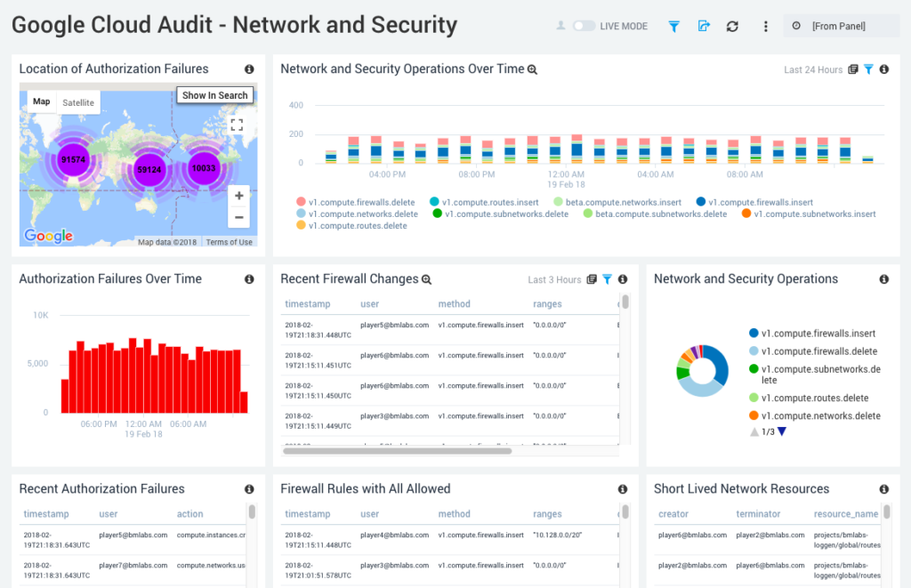Sort Short Lived Network Resources by creator
Image resolution: width=911 pixels, height=588 pixels.
[673, 514]
